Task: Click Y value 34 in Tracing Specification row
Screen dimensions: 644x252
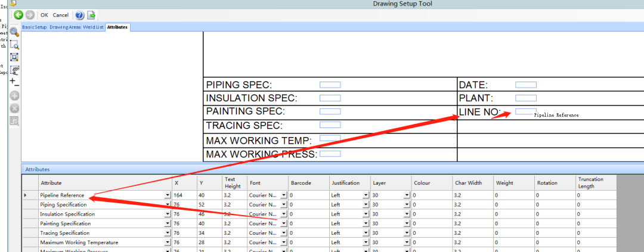Action: click(209, 233)
